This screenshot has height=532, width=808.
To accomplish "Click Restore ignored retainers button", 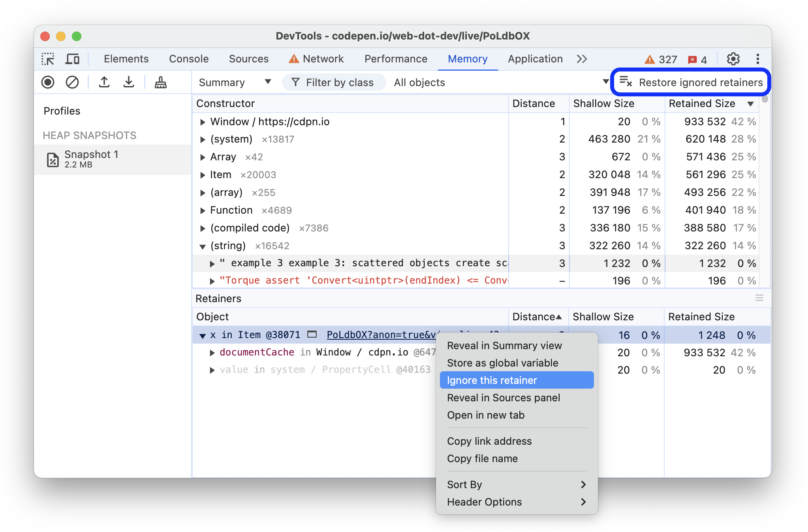I will [x=690, y=83].
